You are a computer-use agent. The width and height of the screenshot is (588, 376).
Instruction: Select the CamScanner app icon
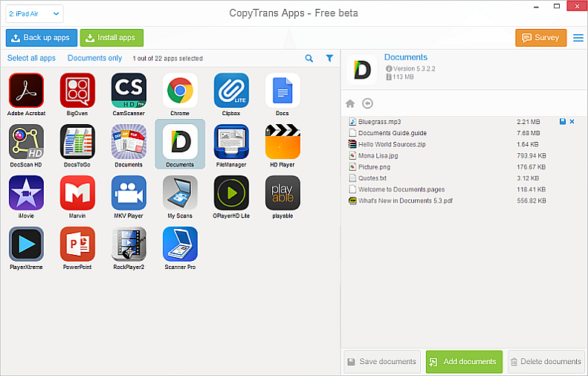point(129,91)
